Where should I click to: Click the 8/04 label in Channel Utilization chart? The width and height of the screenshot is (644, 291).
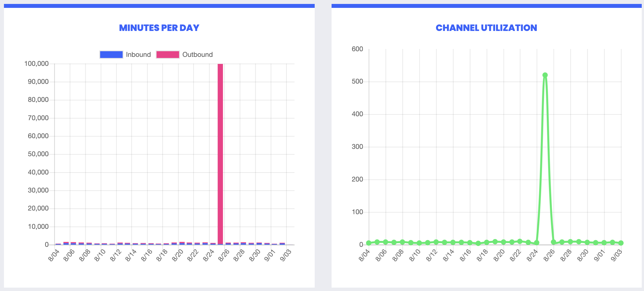[x=365, y=255]
